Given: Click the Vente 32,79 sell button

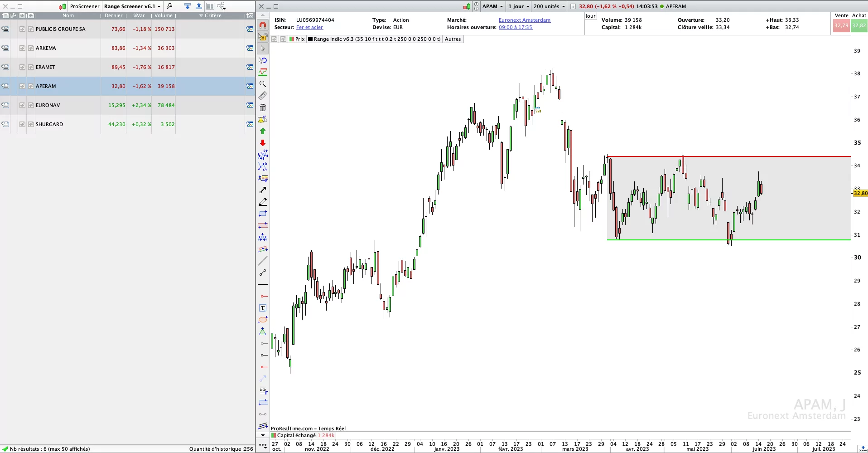Looking at the screenshot, I should [841, 25].
